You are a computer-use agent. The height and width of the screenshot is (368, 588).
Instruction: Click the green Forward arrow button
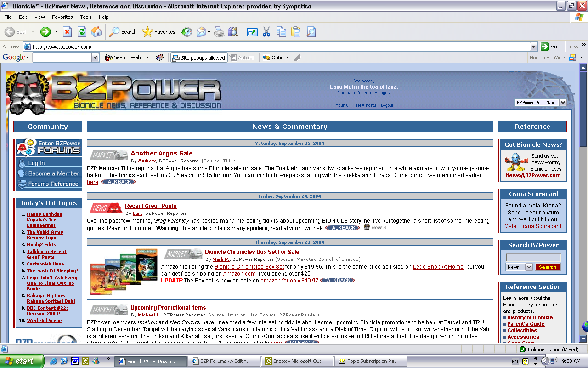pyautogui.click(x=45, y=32)
